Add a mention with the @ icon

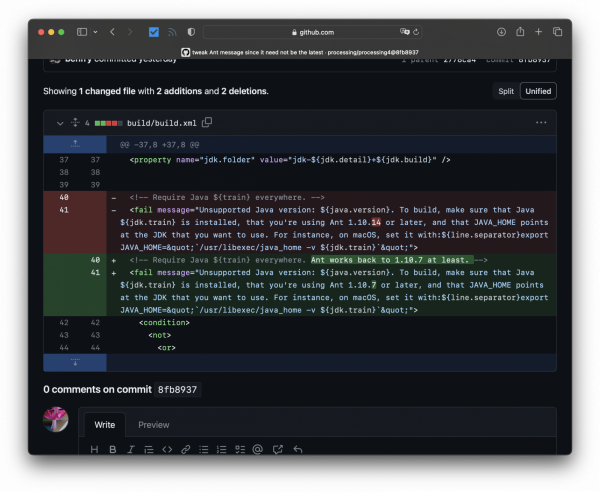[x=258, y=449]
